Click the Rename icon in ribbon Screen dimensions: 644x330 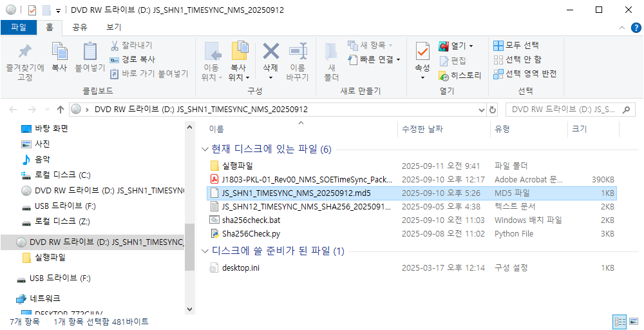(297, 52)
